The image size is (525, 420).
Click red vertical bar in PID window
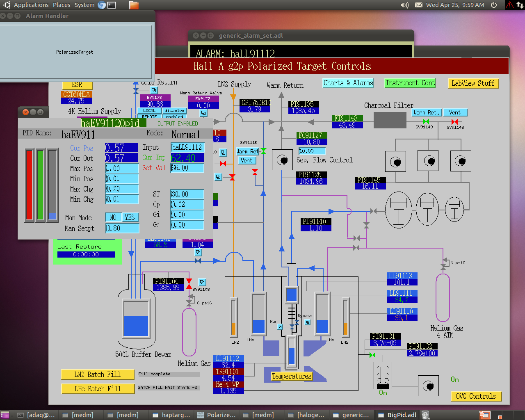pos(29,185)
